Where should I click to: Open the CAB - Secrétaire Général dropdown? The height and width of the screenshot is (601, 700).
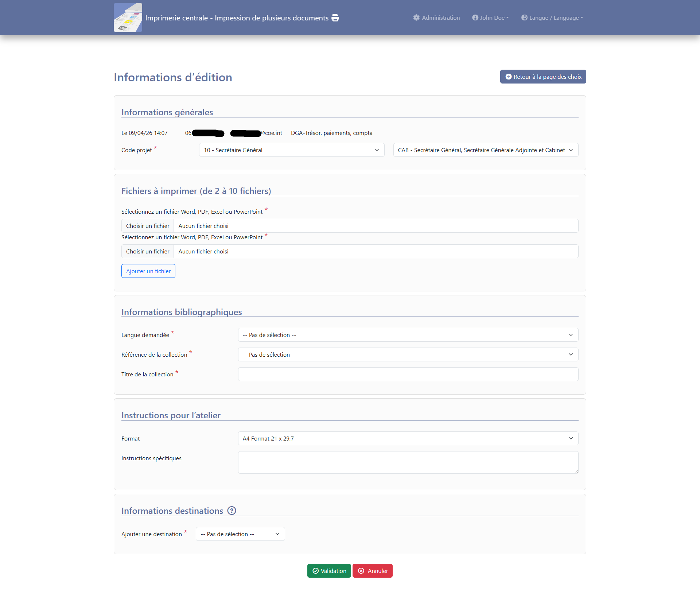[x=485, y=150]
